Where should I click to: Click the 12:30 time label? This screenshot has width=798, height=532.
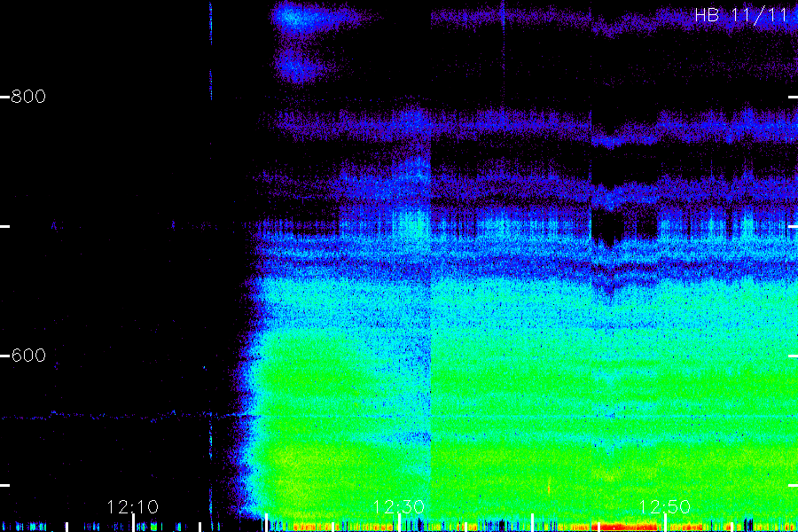click(398, 506)
